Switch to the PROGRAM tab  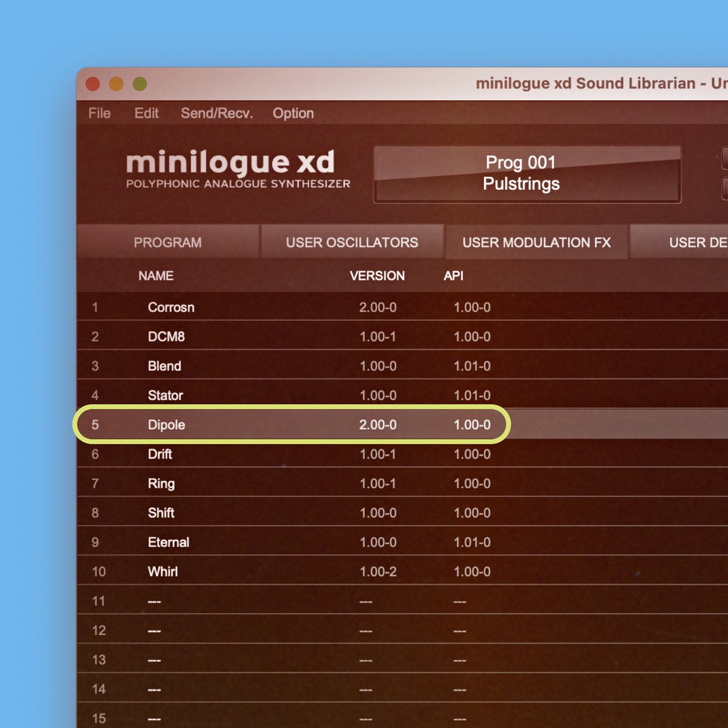168,242
